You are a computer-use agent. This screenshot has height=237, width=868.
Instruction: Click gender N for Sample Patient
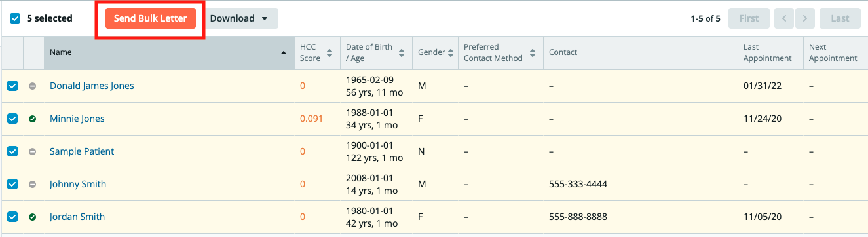tap(421, 151)
